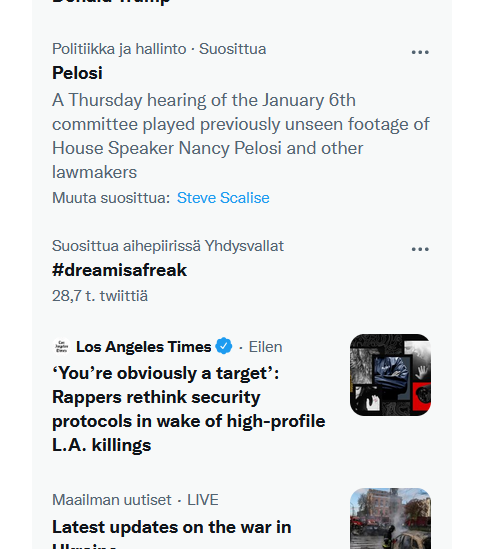Click the Suosittua aihepiirissä Yhdysvallat label

(168, 246)
